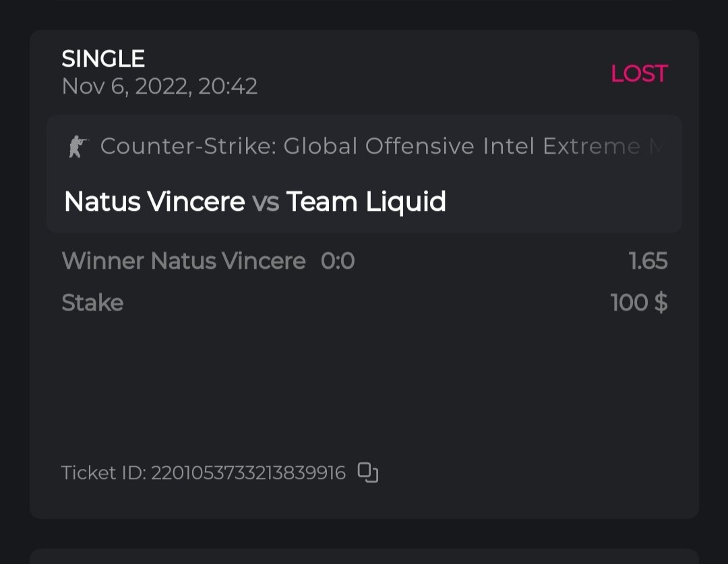Click the Counter-Strike soldier game icon
Screen dimensions: 728x564
79,146
